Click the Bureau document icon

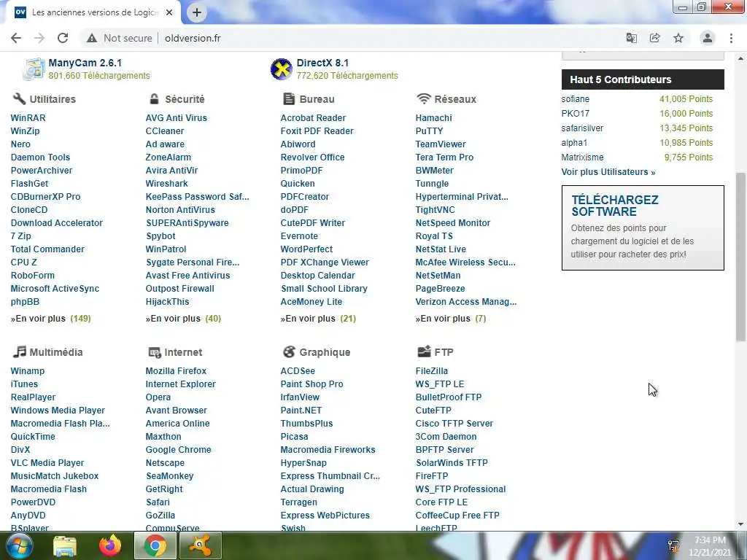289,98
